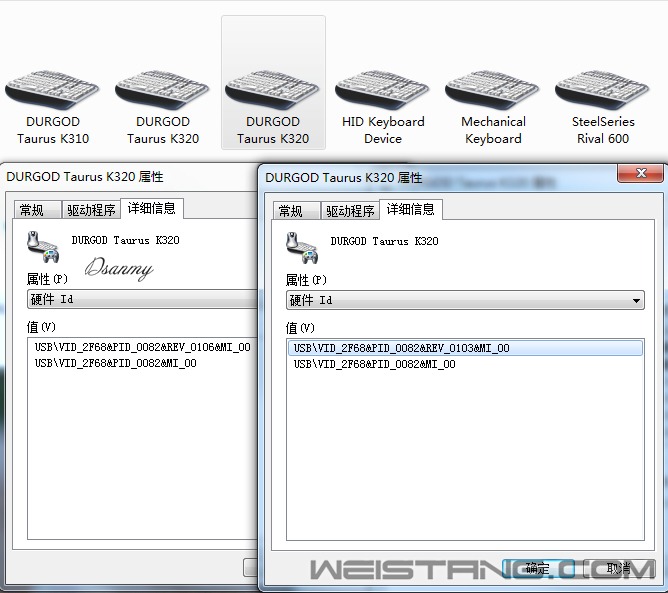
Task: Click 确定 button in front window
Action: coord(538,568)
